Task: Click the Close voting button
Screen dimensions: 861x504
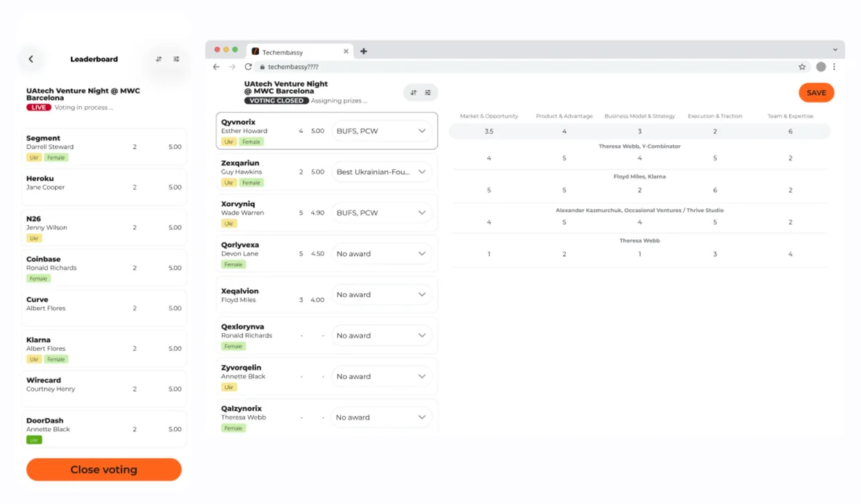Action: pos(104,469)
